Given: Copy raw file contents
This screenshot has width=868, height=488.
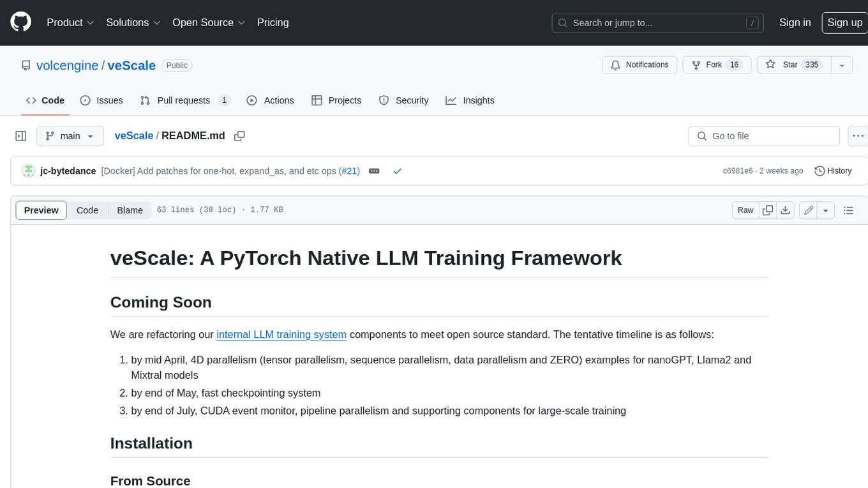Looking at the screenshot, I should pos(768,210).
